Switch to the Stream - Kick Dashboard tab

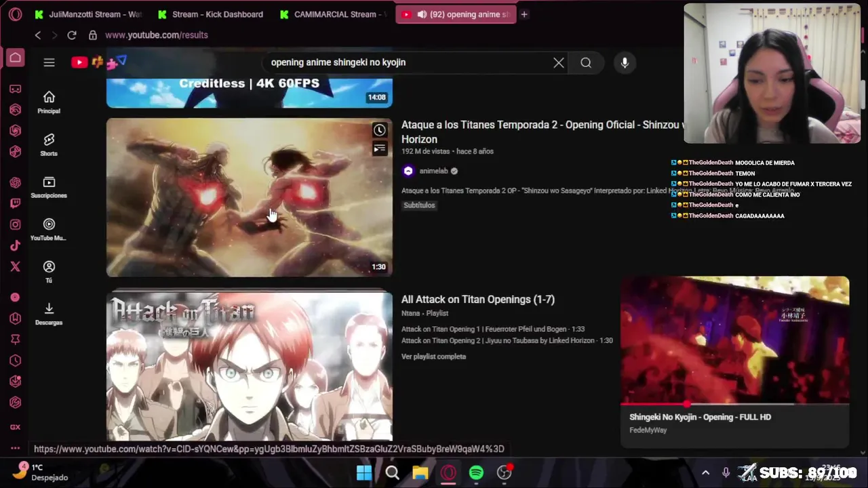coord(210,14)
